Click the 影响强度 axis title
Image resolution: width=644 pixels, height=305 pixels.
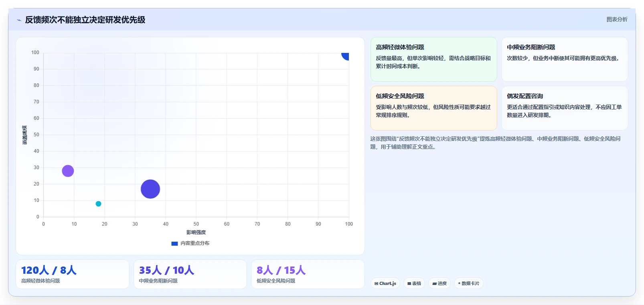click(x=196, y=232)
